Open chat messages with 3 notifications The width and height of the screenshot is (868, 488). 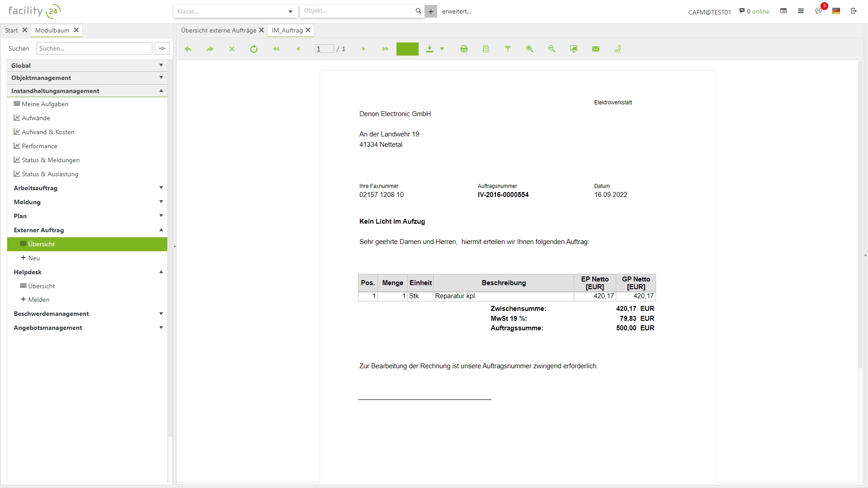click(x=818, y=11)
